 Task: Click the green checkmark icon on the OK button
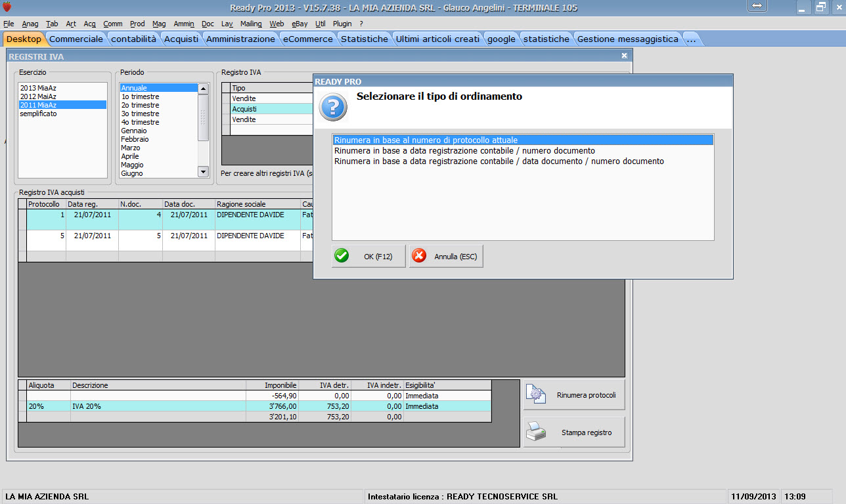click(342, 256)
